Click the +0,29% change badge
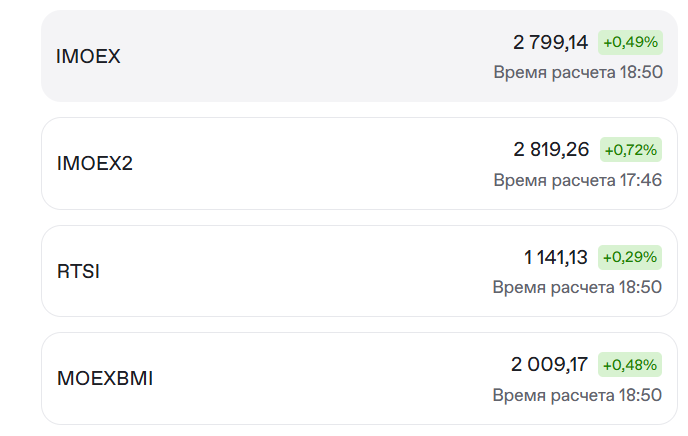Viewport: 688px width, 436px height. point(630,257)
